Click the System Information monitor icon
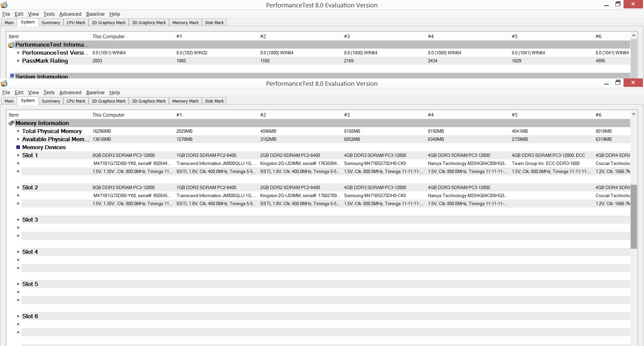The height and width of the screenshot is (346, 644). (12, 76)
